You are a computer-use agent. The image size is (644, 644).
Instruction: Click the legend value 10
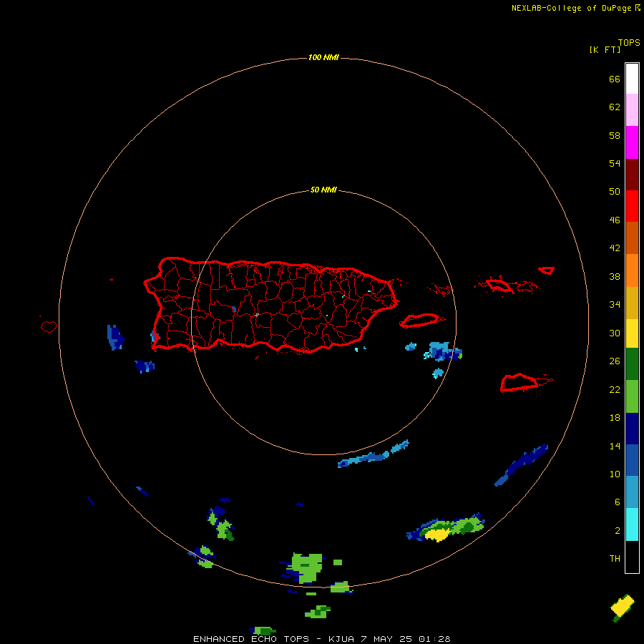point(615,474)
